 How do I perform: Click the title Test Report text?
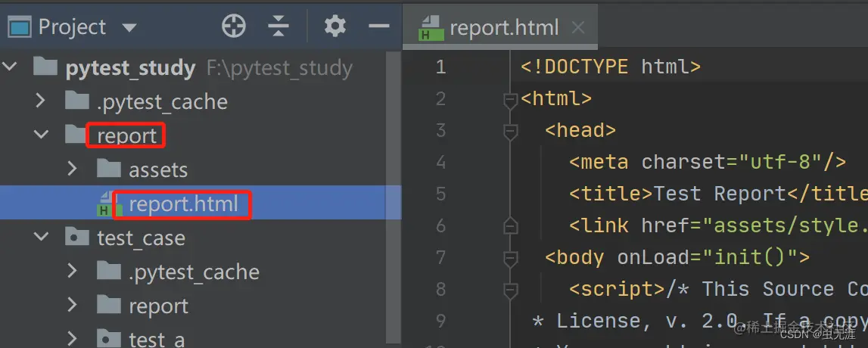point(720,194)
